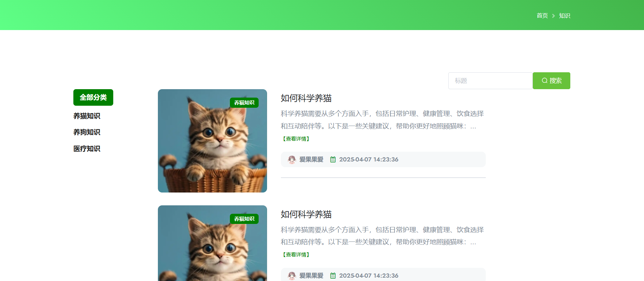This screenshot has height=281, width=644.
Task: Click 养猫知识 tag on first article image
Action: coord(244,103)
